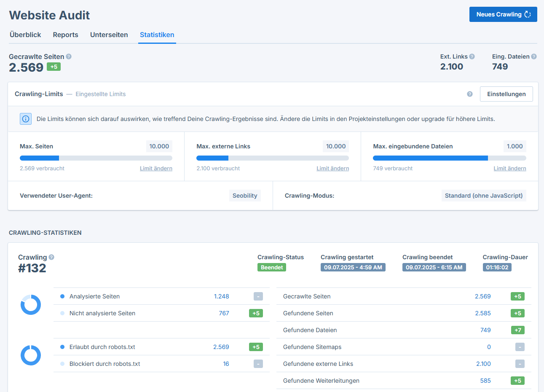Open Einstellungen for crawling limits

click(506, 94)
